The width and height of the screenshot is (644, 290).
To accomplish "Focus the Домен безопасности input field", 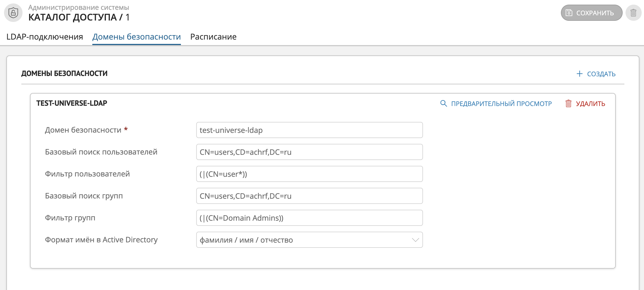I will point(309,130).
